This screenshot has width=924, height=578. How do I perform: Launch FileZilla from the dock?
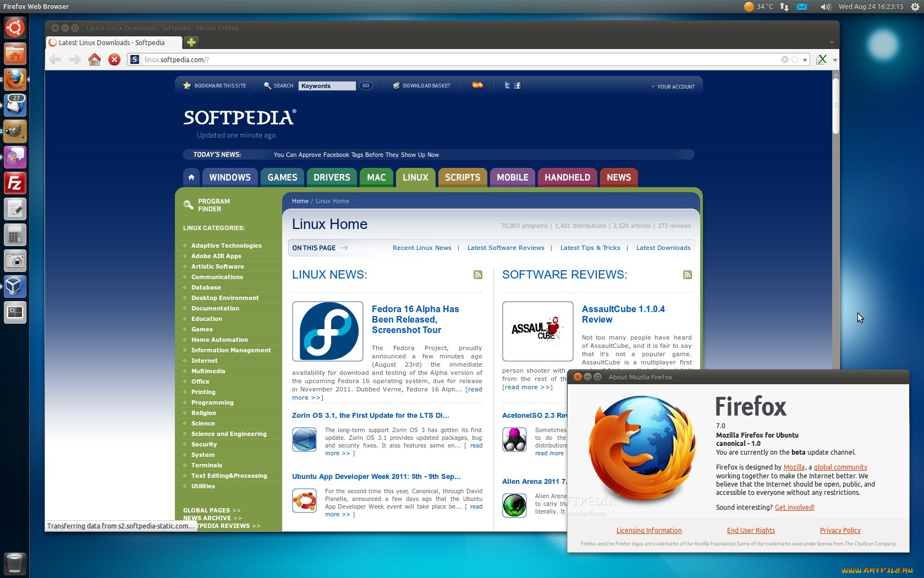click(x=15, y=183)
